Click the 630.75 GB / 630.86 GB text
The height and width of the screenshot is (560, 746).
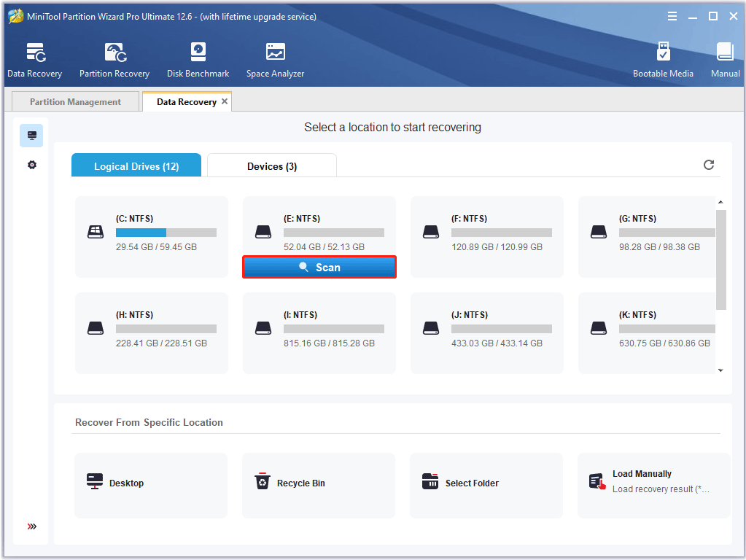tap(664, 343)
